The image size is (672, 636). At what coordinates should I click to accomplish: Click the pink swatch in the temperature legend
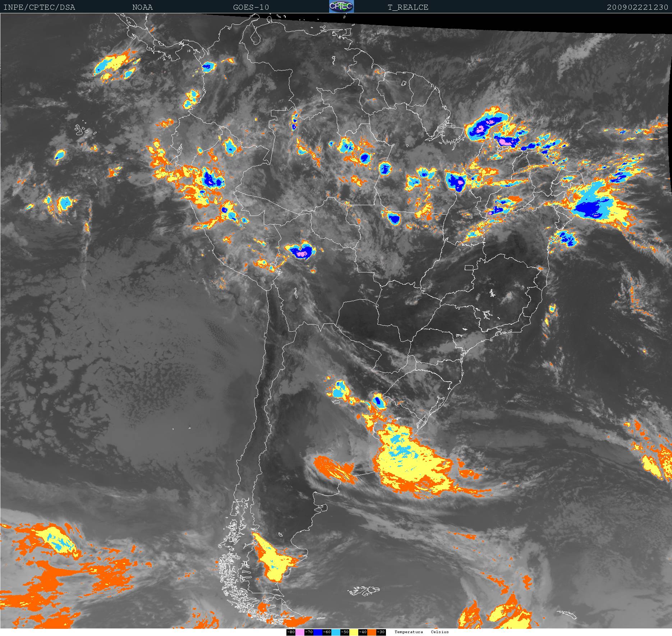(300, 632)
